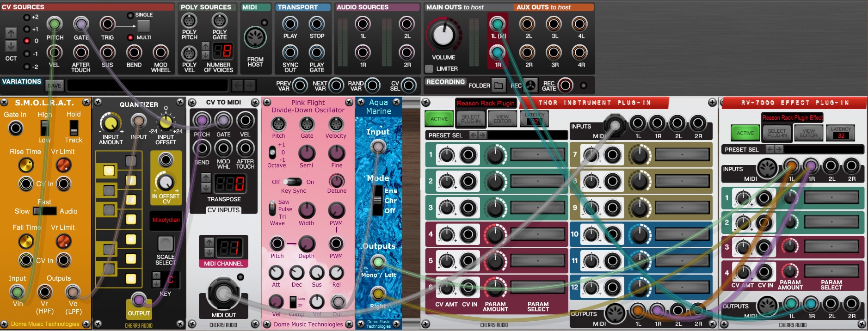Click the variations previous arrow button

(x=237, y=86)
